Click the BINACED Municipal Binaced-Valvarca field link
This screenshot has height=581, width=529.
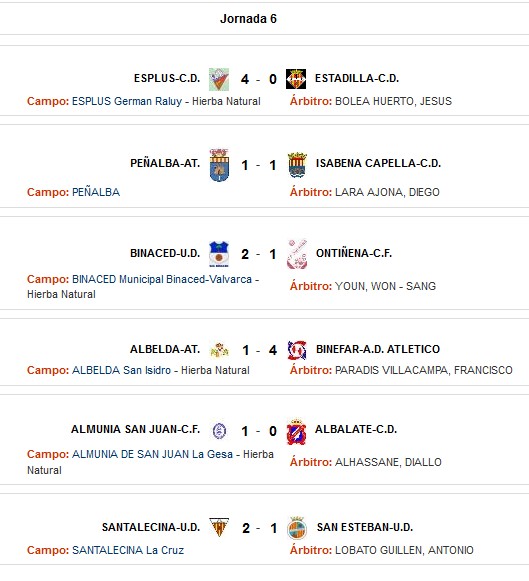[x=162, y=279]
